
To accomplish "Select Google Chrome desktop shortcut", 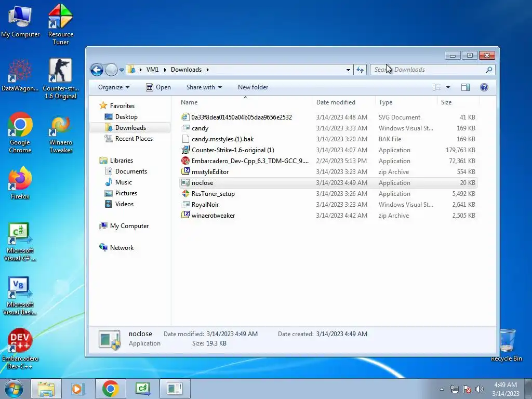I will tap(20, 132).
